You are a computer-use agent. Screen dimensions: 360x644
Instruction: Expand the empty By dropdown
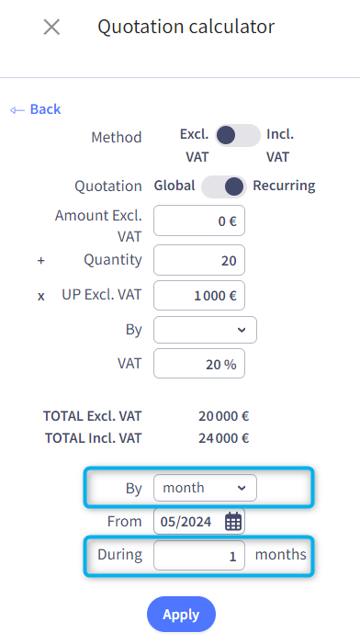tap(205, 330)
